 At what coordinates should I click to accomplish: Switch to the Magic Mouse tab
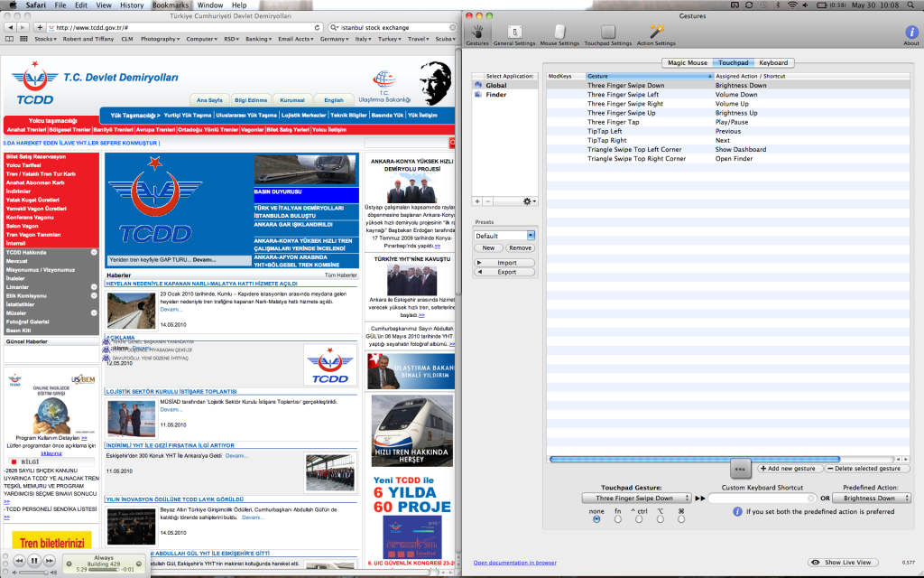coord(687,62)
